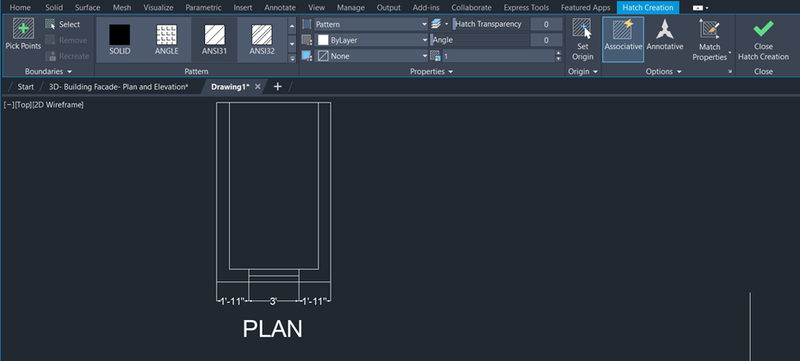The image size is (800, 361).
Task: Click the hatch pattern scale field
Action: click(x=498, y=56)
